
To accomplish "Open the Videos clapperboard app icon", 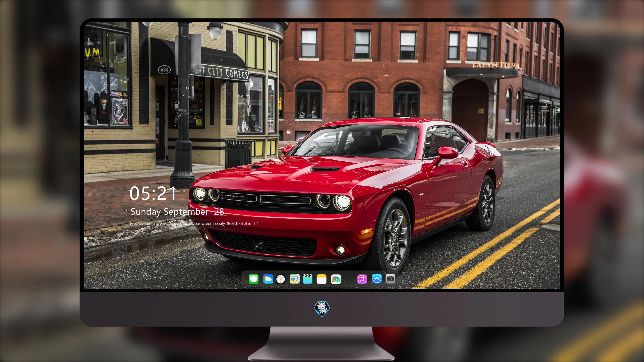I will pos(308,279).
